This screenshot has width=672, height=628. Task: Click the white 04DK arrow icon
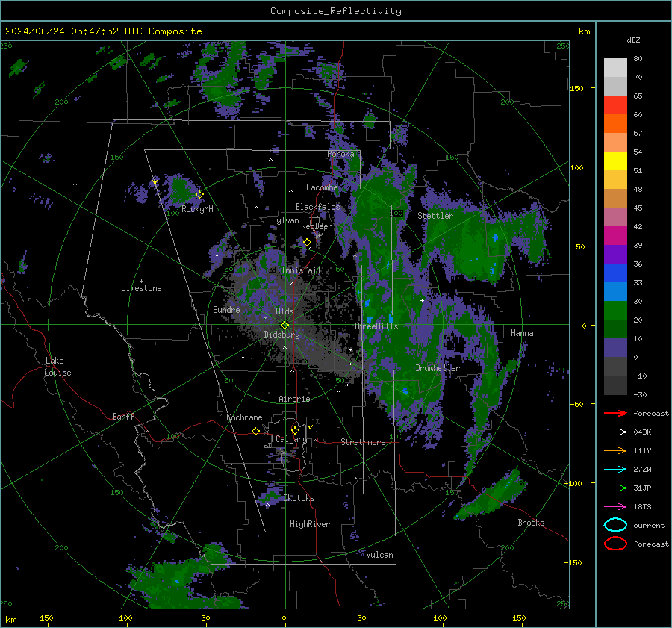click(615, 432)
